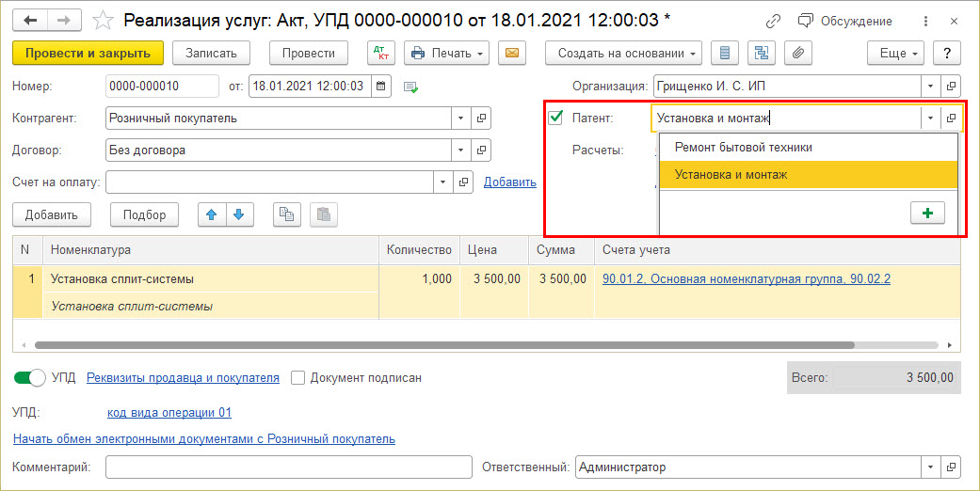Image resolution: width=980 pixels, height=491 pixels.
Task: Select Установка сплит-системы nomenclature cell
Action: pos(211,278)
